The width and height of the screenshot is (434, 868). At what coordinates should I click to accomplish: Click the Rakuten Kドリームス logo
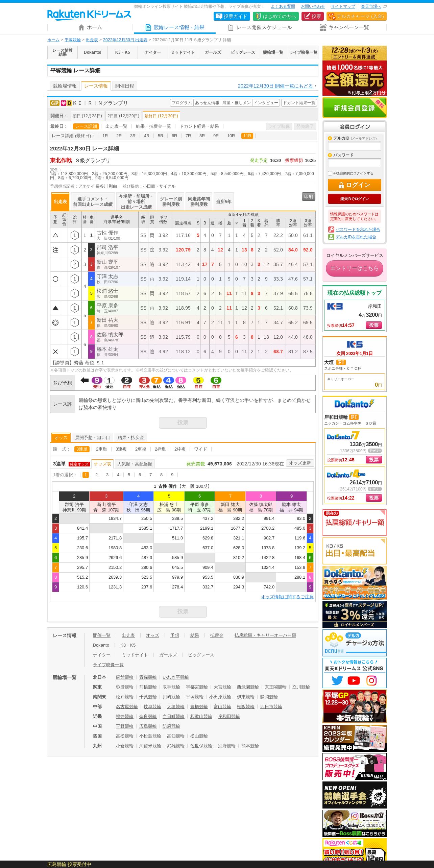point(89,15)
